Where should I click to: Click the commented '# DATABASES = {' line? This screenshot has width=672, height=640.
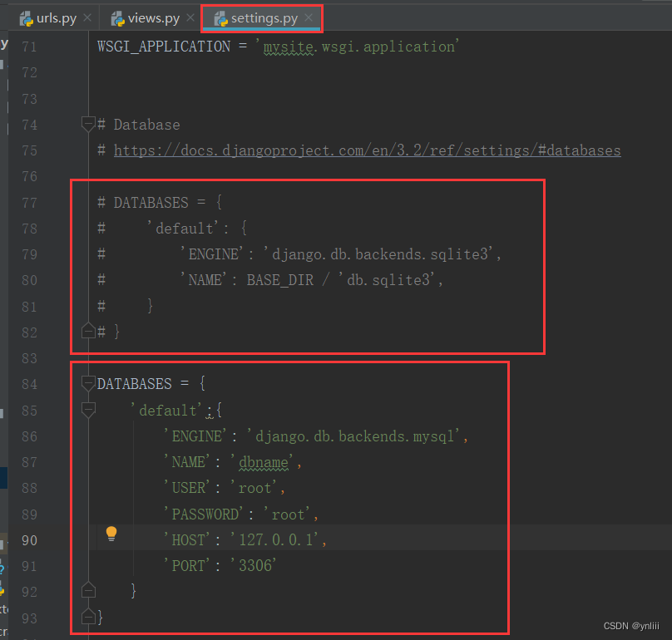160,202
